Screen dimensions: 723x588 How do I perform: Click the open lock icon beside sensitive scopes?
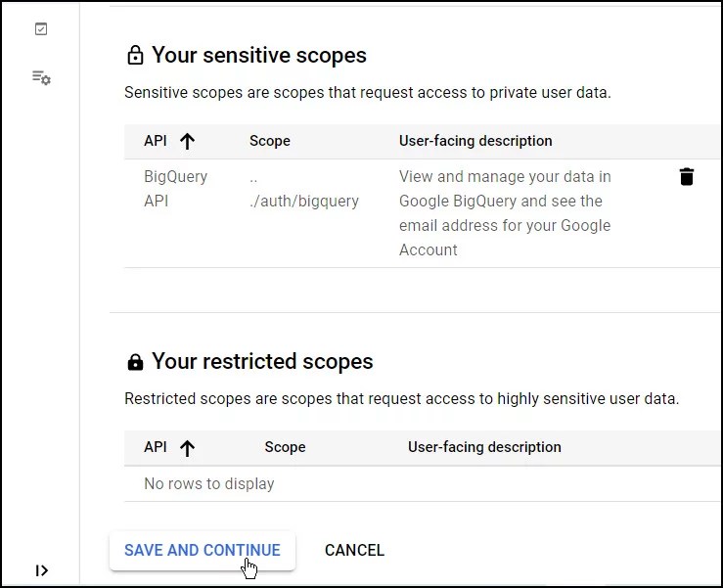click(135, 56)
